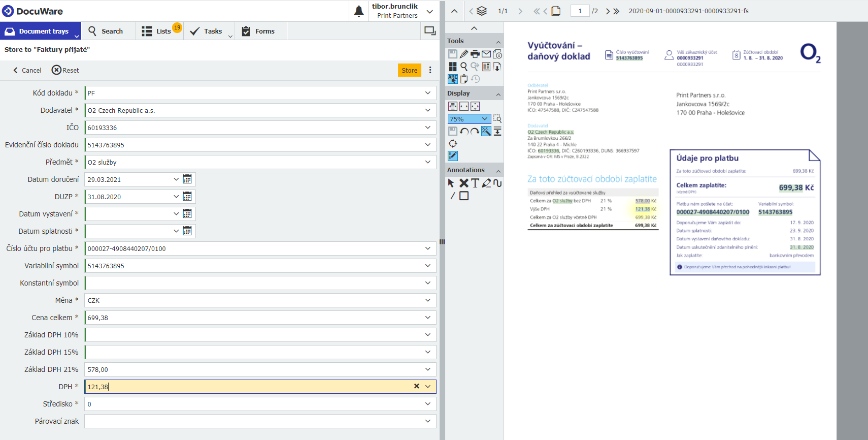Select the arrow pointer annotation tool

coord(451,183)
